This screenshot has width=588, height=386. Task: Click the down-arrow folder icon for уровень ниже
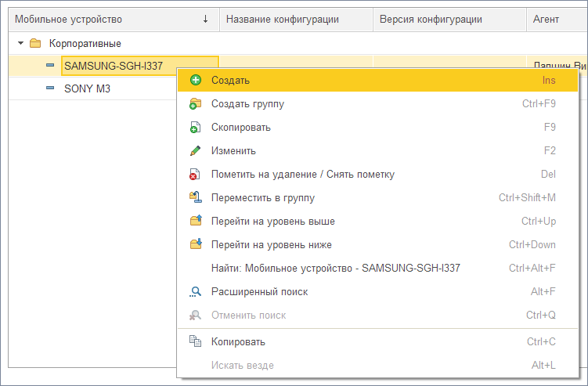[196, 244]
